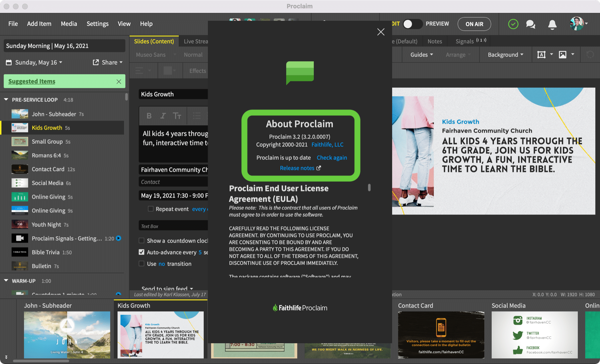Open the Media menu
Image resolution: width=600 pixels, height=364 pixels.
click(x=69, y=24)
